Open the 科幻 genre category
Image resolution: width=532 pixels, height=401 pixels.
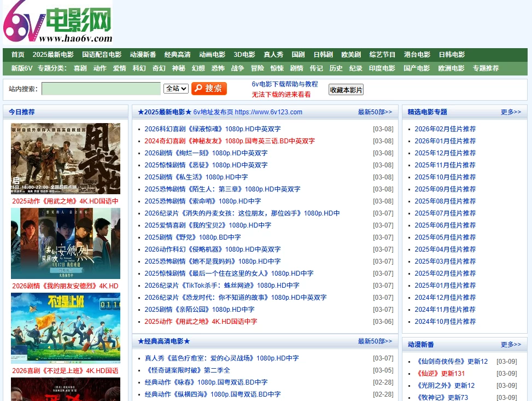(x=139, y=68)
